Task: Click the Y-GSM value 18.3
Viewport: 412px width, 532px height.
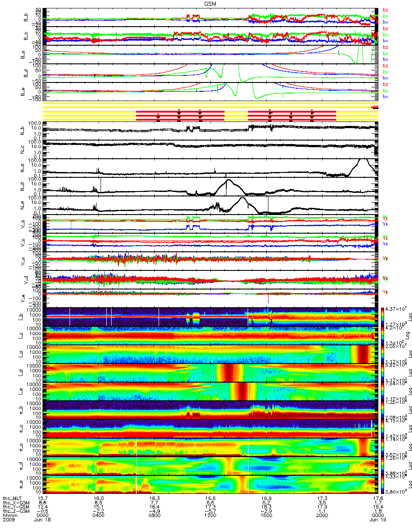Action: pos(266,507)
